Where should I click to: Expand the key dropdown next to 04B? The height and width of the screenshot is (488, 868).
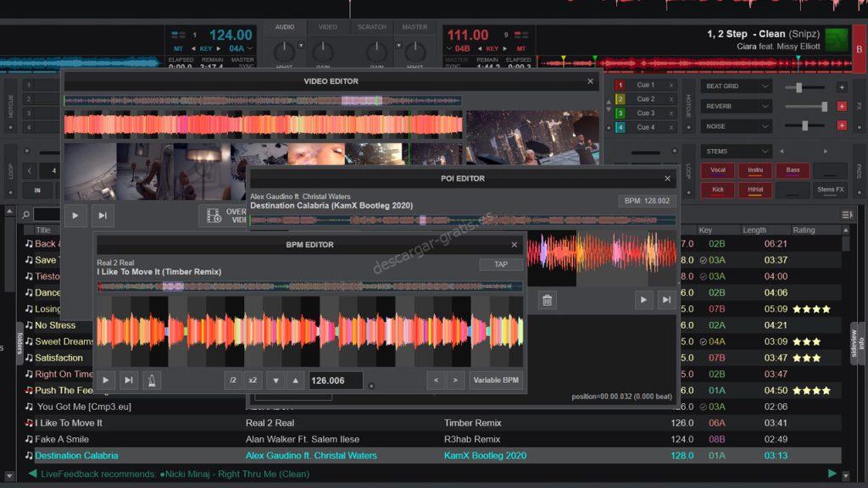pyautogui.click(x=448, y=47)
